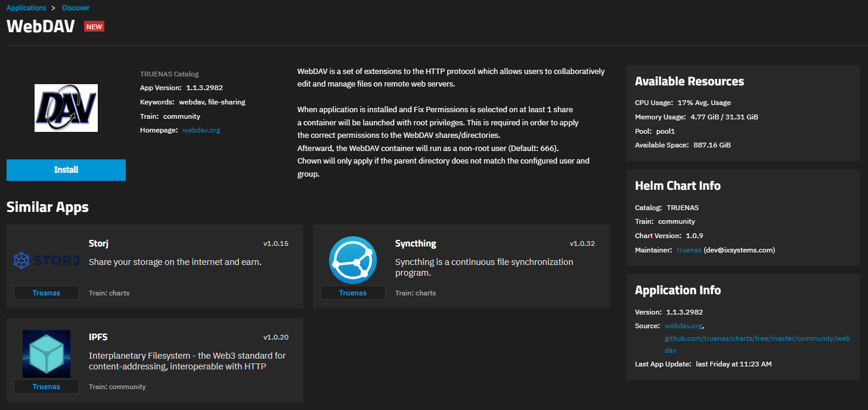Click the Helm Chart Info heading

678,186
